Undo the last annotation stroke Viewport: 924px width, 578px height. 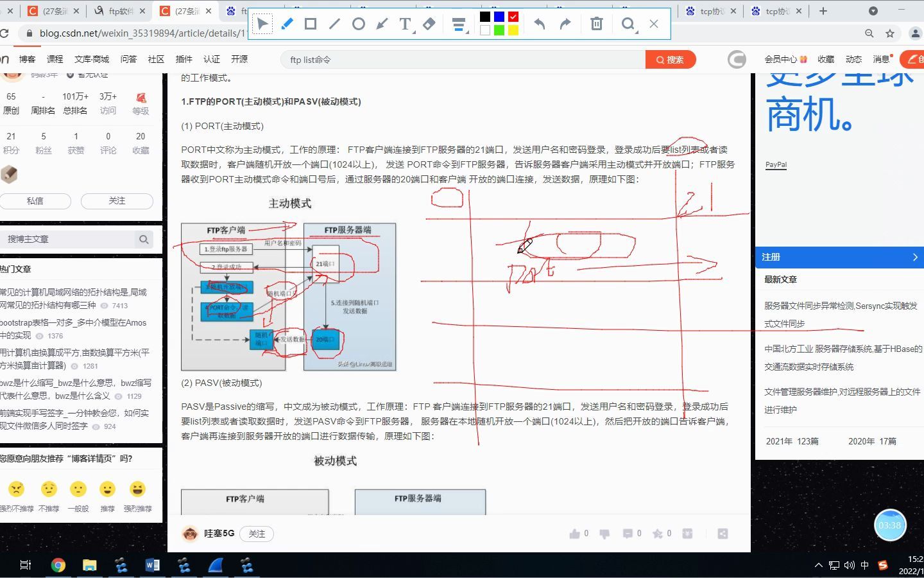click(x=540, y=24)
